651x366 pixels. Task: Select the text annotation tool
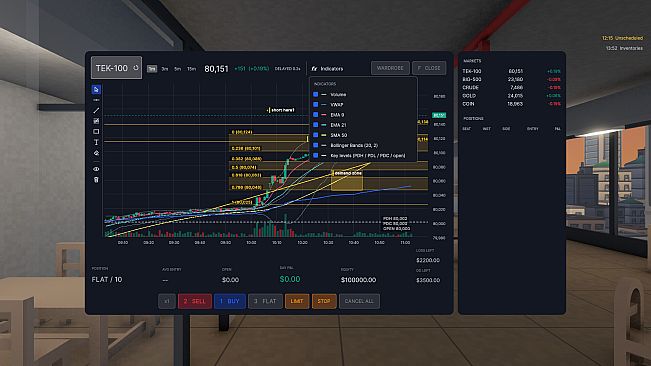point(96,142)
